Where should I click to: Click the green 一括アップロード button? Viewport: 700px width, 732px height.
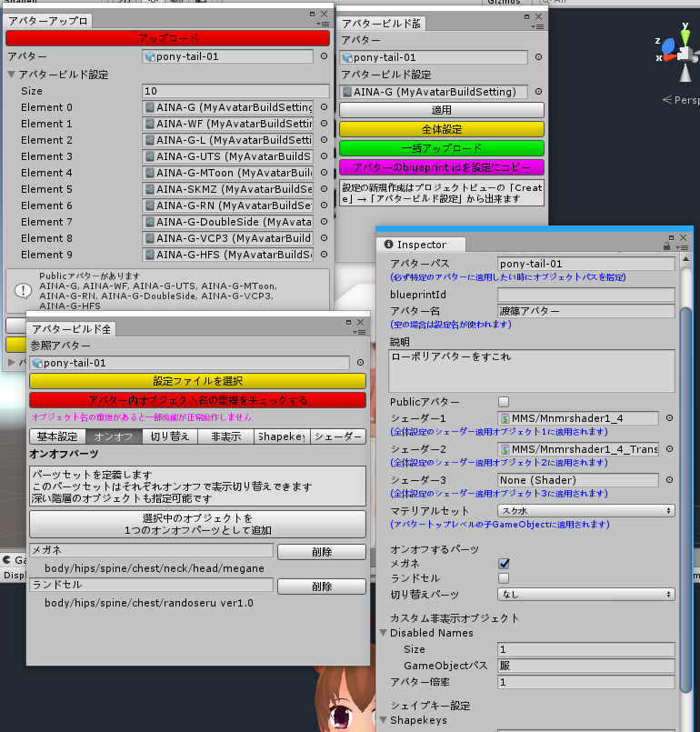[x=441, y=148]
